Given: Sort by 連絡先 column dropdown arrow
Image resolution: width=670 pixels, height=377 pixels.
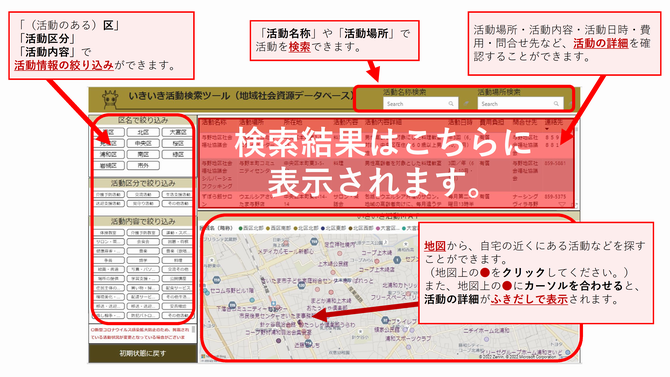Looking at the screenshot, I should [547, 129].
